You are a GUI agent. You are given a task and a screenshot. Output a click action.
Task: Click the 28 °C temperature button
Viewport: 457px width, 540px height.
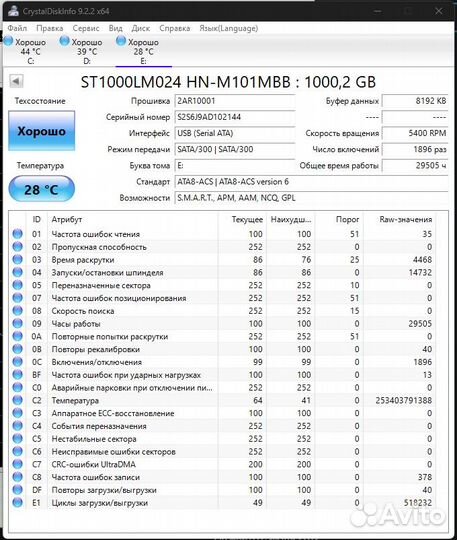click(41, 189)
